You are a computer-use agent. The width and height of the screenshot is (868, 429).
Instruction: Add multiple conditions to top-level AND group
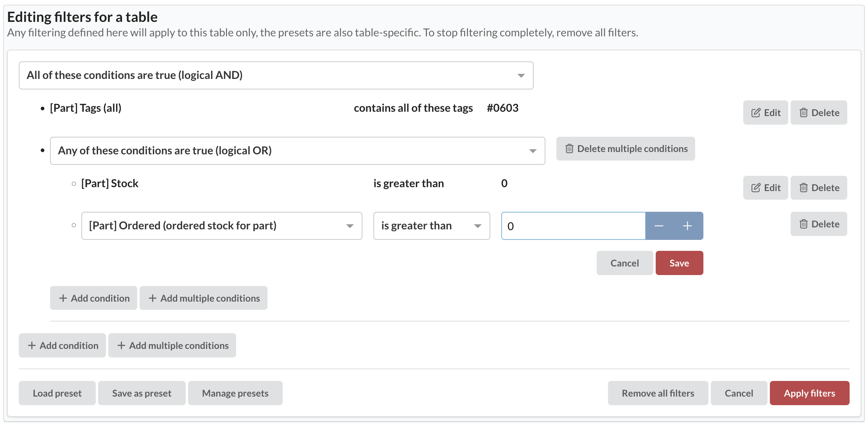click(172, 345)
